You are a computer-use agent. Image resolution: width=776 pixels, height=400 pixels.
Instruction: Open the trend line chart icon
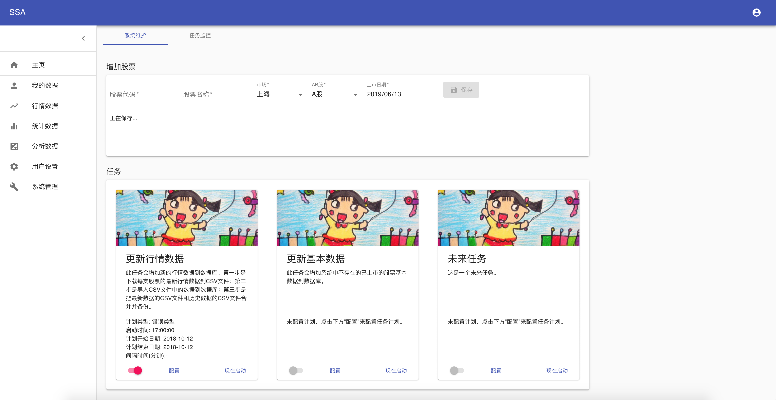(x=14, y=105)
